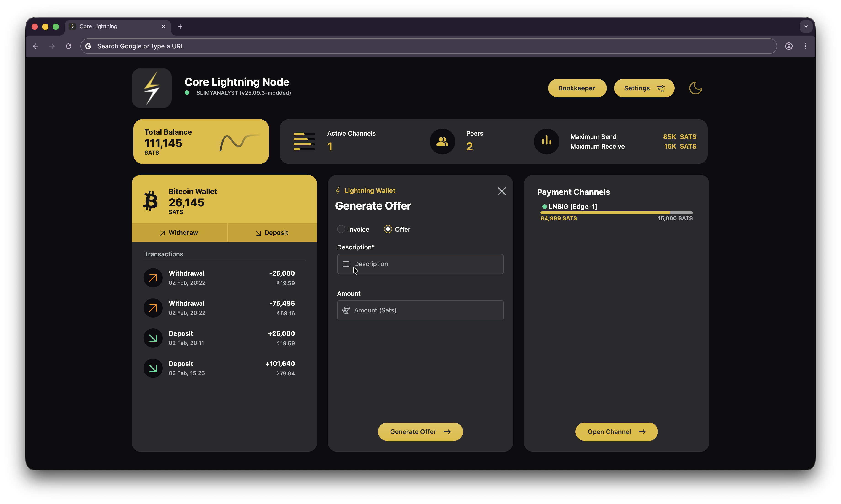Toggle dark mode with the moon icon

pyautogui.click(x=695, y=88)
